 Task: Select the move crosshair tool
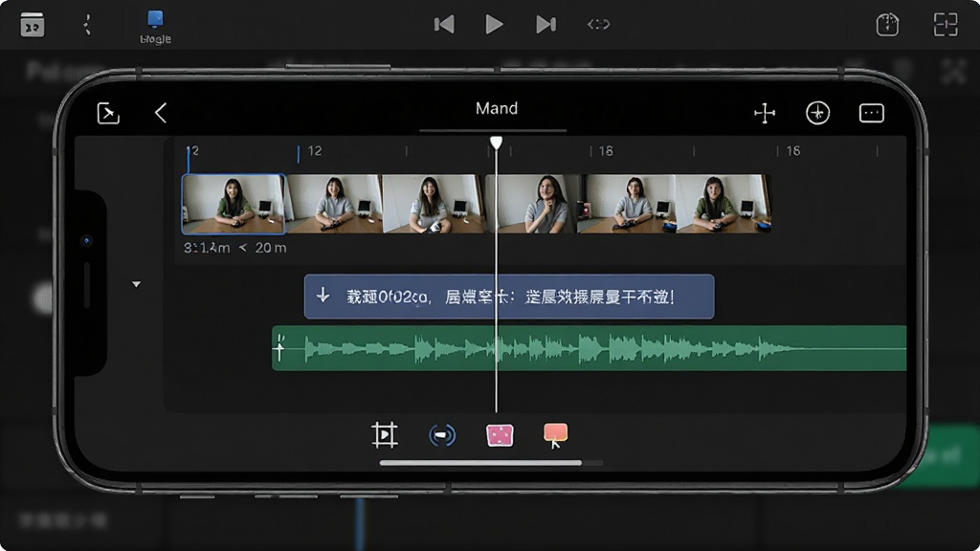tap(765, 113)
